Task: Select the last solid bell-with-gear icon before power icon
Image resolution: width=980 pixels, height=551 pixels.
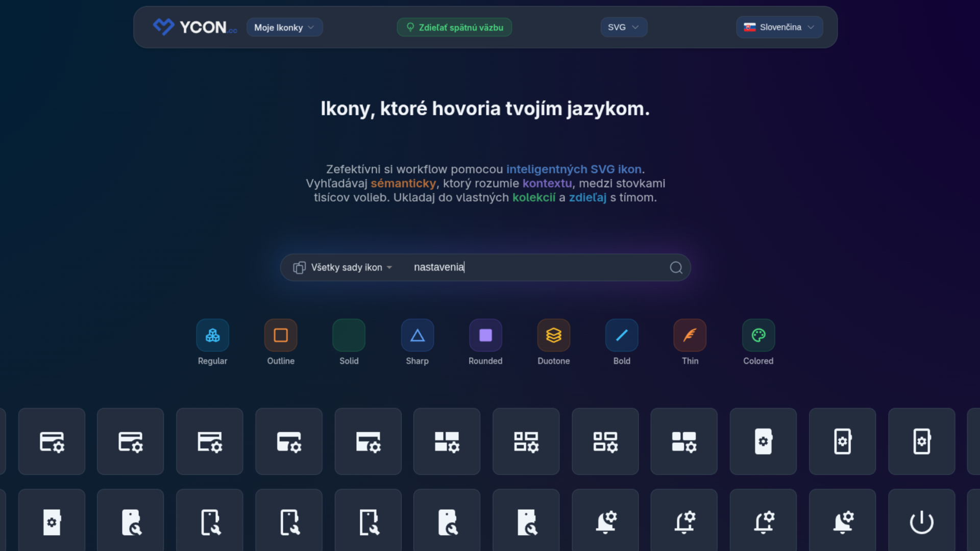Action: point(842,522)
